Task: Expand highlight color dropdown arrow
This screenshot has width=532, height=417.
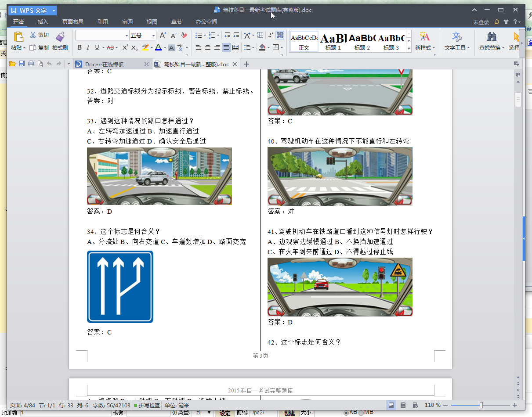Action: pos(151,47)
